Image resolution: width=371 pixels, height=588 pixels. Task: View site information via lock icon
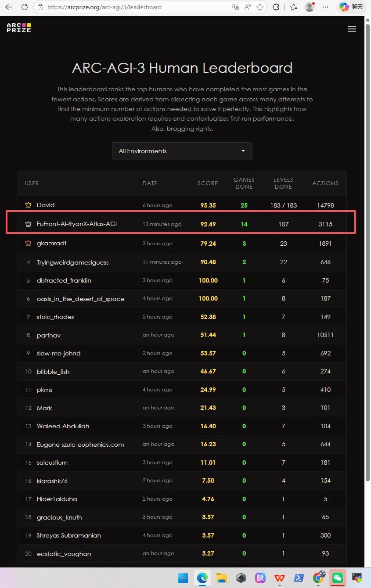tap(40, 7)
